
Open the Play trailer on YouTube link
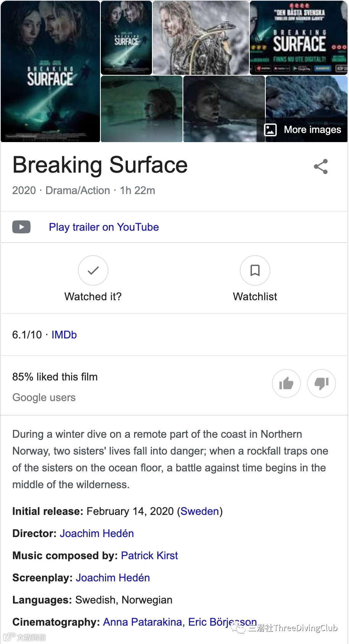(x=103, y=227)
